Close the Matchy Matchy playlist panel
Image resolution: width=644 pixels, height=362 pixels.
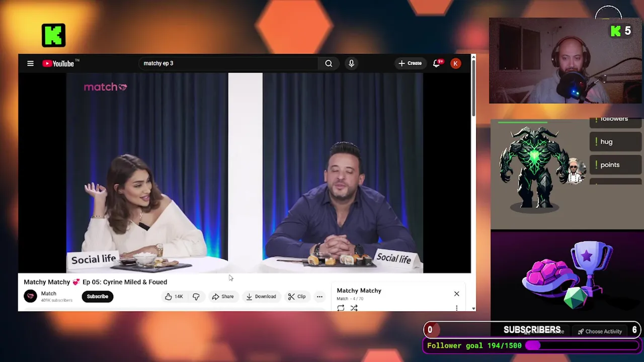456,294
